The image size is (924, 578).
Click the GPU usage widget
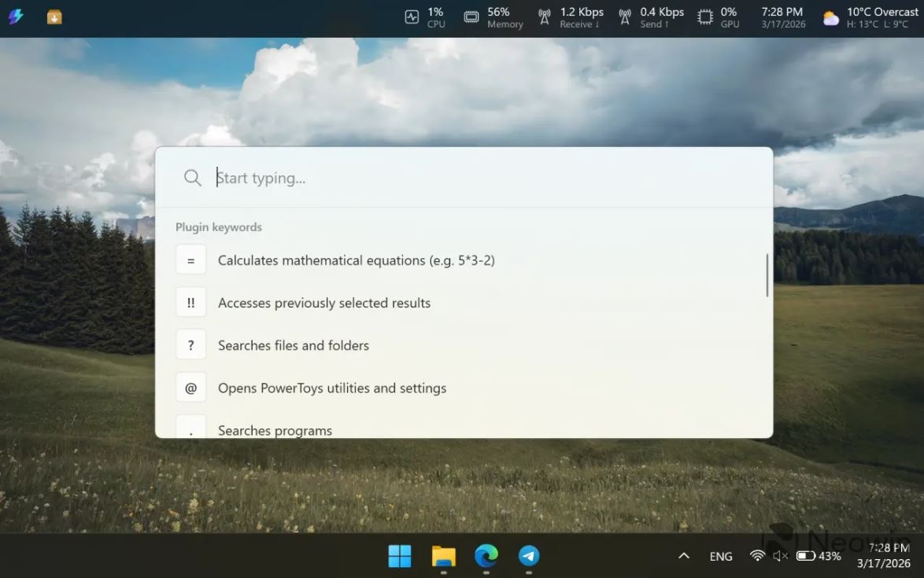pos(719,17)
